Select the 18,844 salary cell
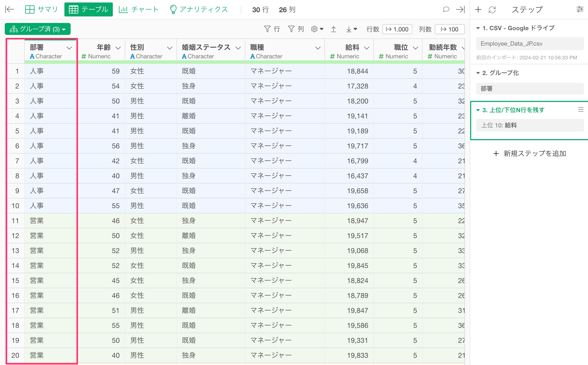Viewport: 588px width, 365px height. [349, 71]
